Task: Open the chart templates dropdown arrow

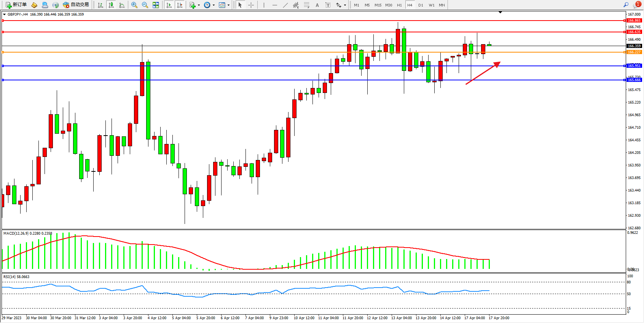Action: [228, 5]
